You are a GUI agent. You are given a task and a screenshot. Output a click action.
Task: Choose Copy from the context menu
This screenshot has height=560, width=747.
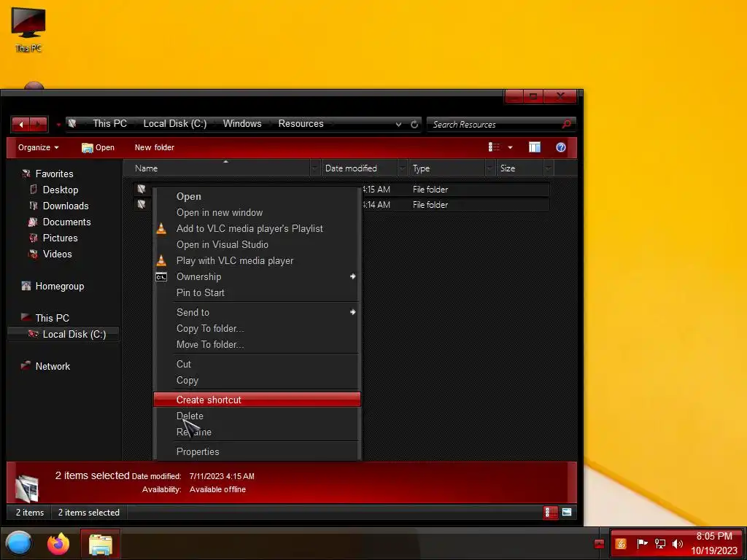pos(257,380)
